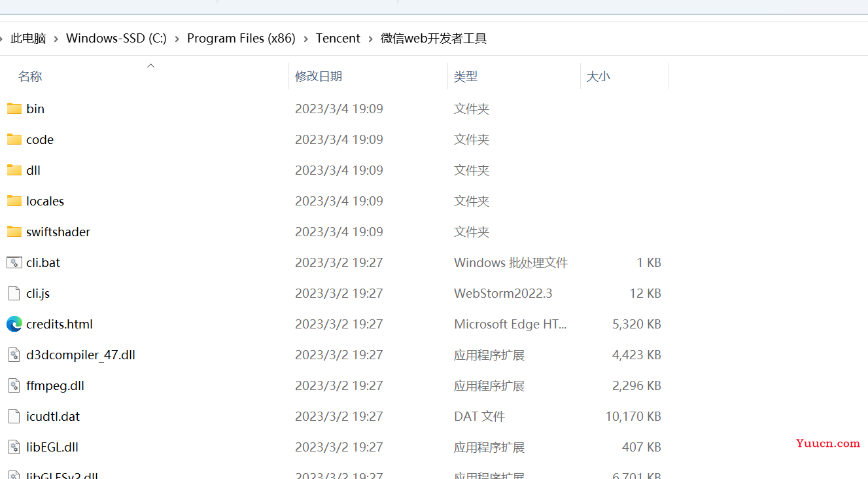Image resolution: width=868 pixels, height=479 pixels.
Task: Go to Windows-SSD (C:) in the path
Action: (x=116, y=39)
